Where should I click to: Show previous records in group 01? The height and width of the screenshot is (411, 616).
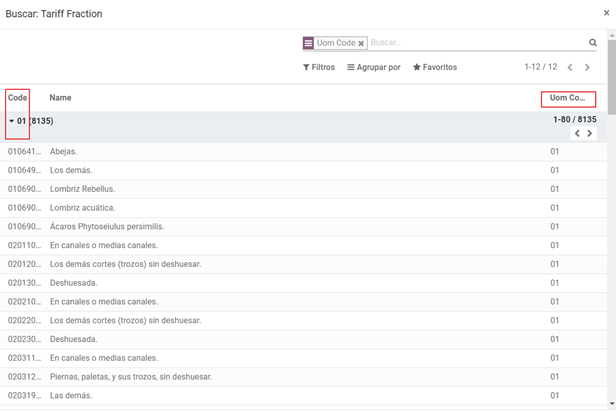click(577, 133)
